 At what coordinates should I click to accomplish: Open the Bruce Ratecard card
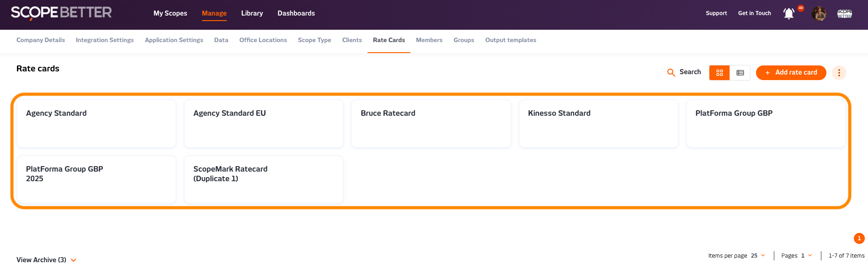click(x=431, y=124)
